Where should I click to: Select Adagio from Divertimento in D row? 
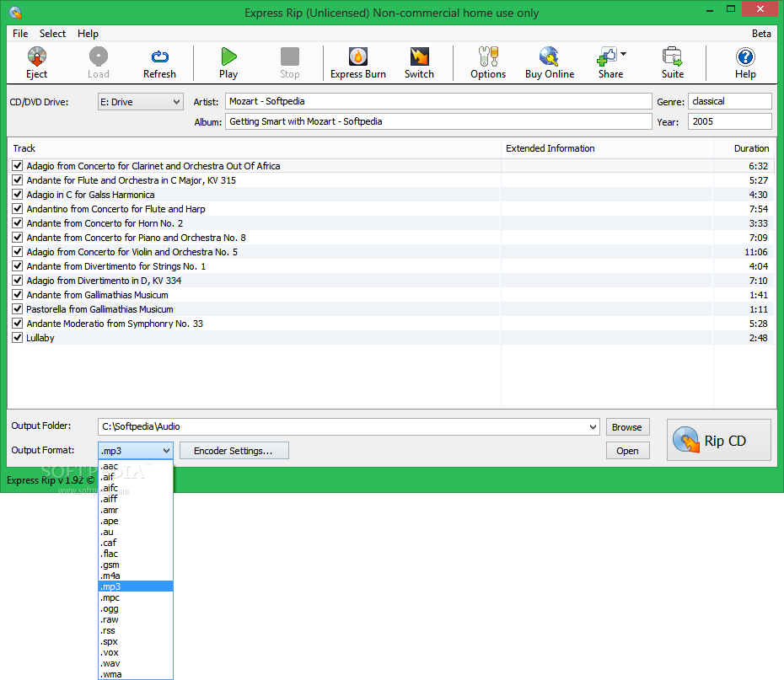tap(391, 281)
